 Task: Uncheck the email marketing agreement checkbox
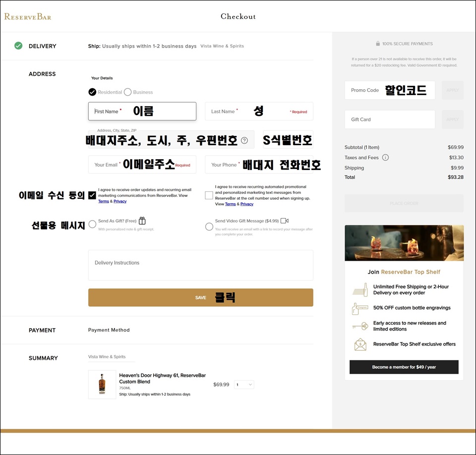click(92, 195)
